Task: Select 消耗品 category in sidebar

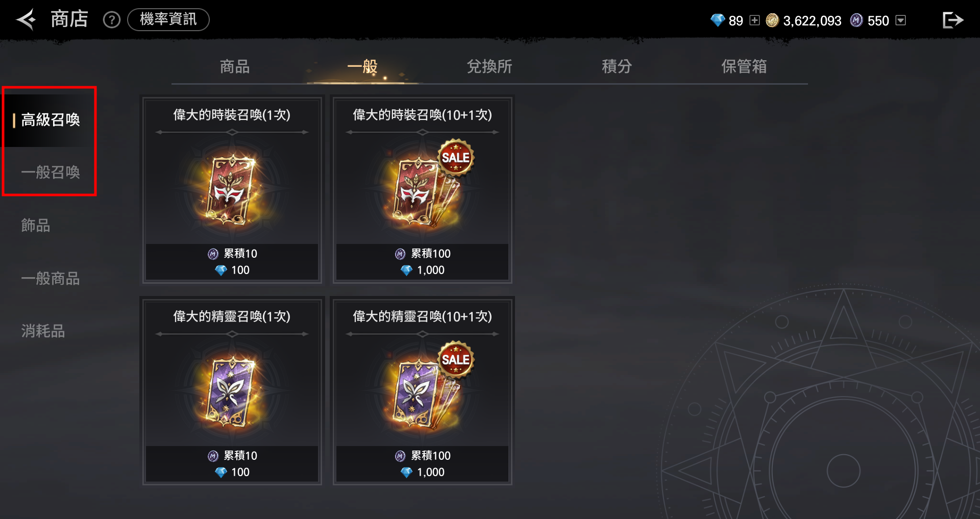Action: [x=43, y=331]
